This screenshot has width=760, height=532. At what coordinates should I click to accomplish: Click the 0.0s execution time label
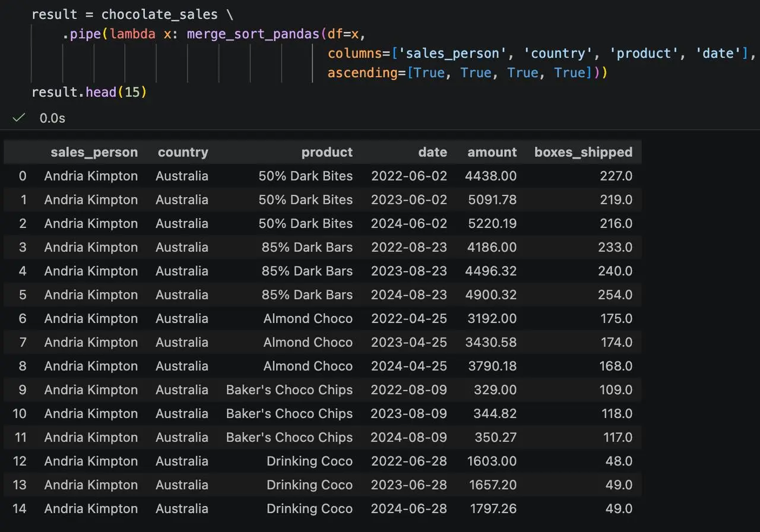(x=52, y=118)
